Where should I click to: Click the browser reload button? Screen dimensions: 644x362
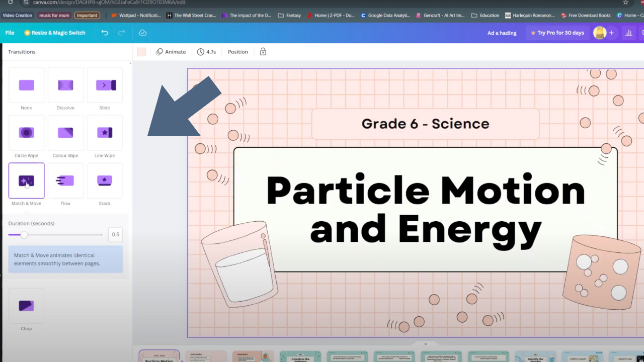pyautogui.click(x=10, y=3)
